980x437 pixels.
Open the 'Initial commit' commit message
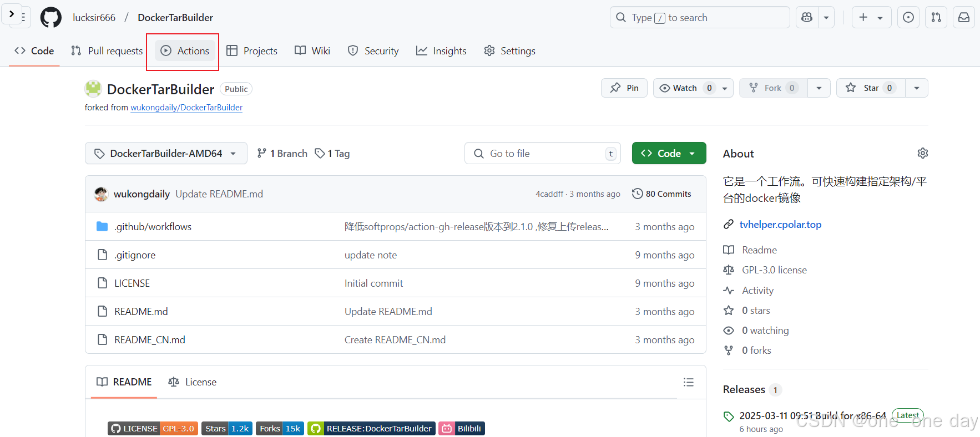click(x=373, y=283)
